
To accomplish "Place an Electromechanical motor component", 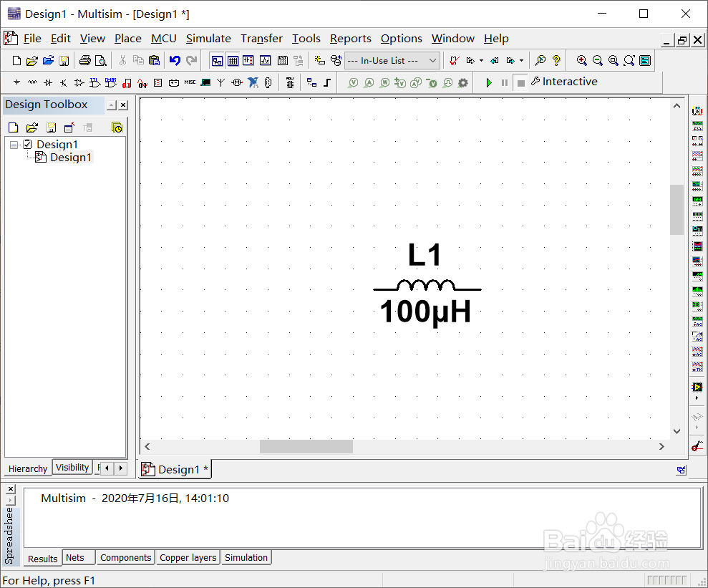I will 237,82.
